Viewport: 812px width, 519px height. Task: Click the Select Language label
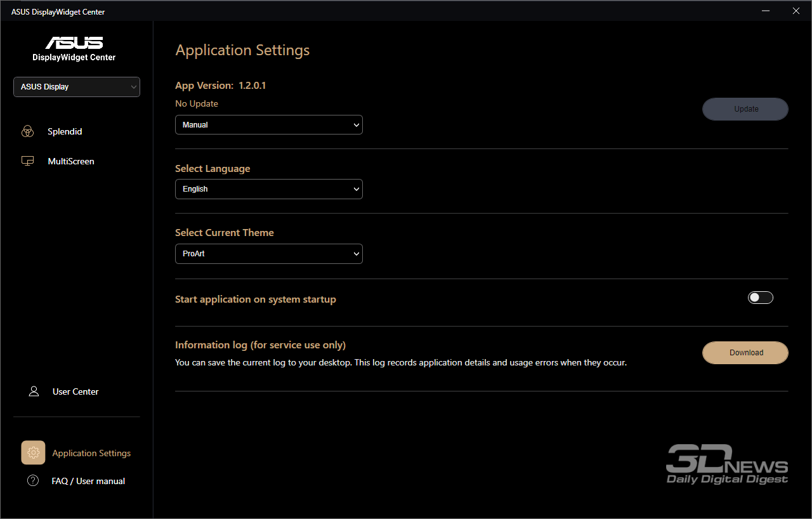coord(213,169)
